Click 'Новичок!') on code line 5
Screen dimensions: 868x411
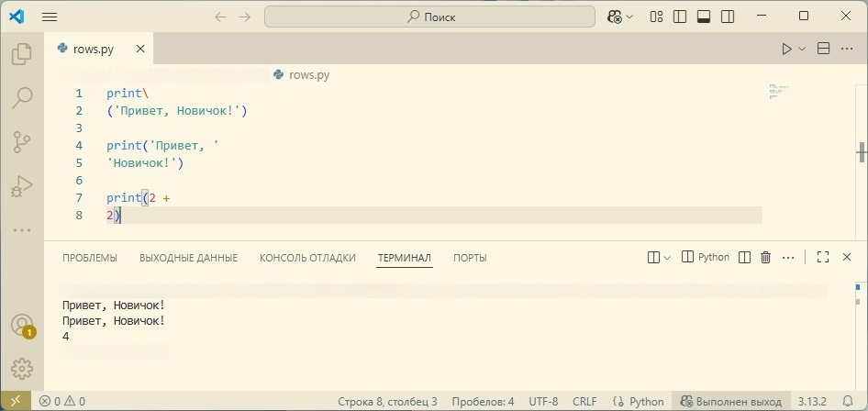[144, 163]
